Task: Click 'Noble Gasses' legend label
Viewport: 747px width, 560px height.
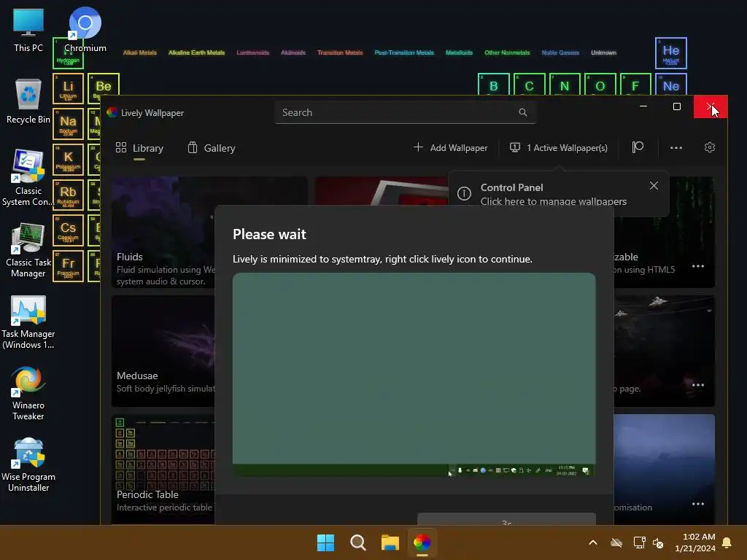Action: click(x=560, y=52)
